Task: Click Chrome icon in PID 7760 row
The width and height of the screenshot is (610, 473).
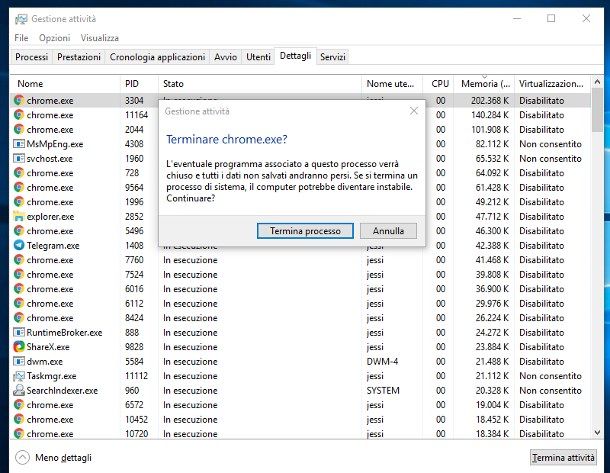Action: tap(19, 260)
